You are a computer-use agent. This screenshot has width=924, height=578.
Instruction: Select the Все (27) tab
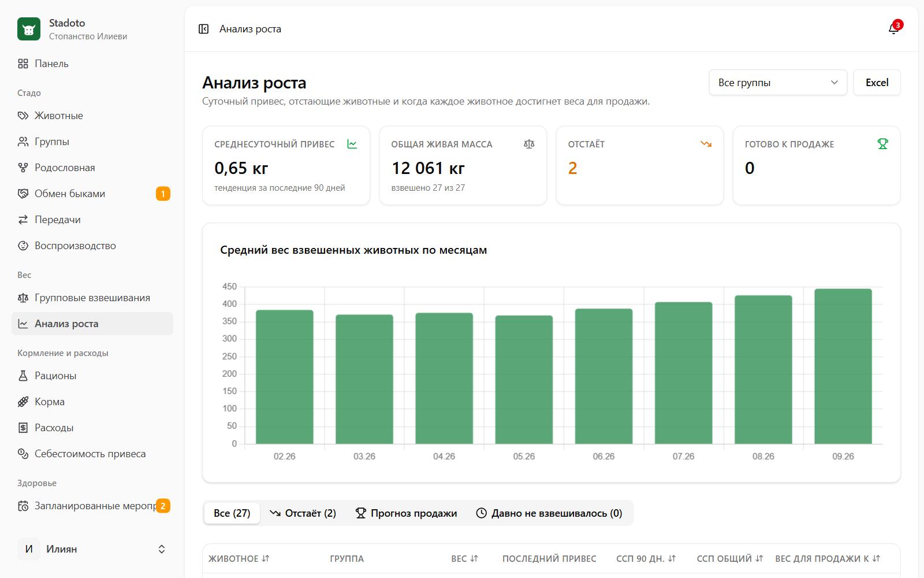pos(232,513)
